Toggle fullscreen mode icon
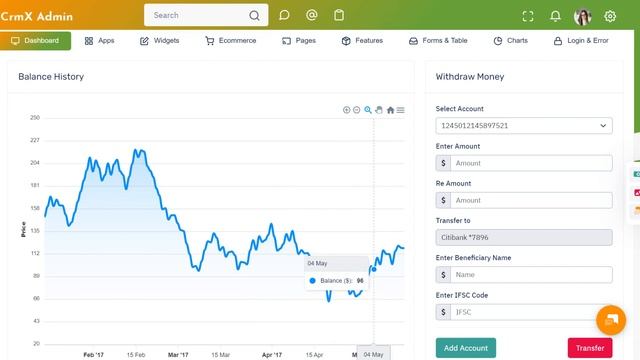The image size is (640, 360). pos(528,16)
